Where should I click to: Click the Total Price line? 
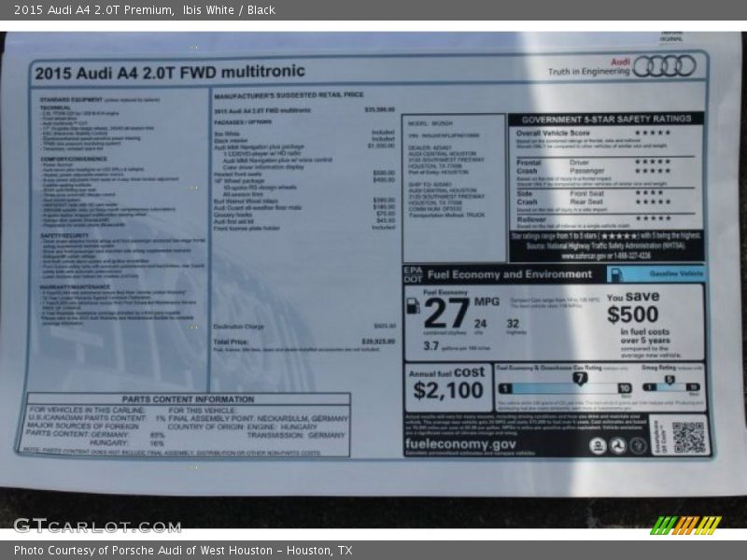pos(304,342)
